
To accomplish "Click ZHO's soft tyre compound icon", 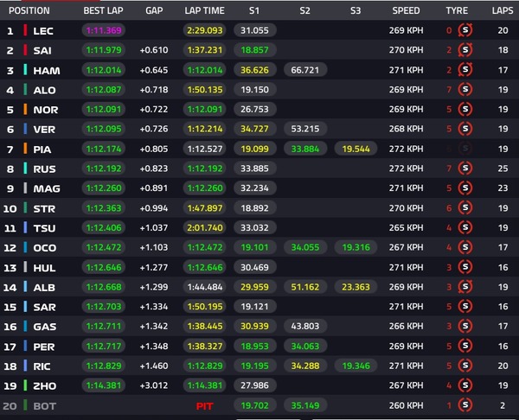I will click(x=465, y=385).
